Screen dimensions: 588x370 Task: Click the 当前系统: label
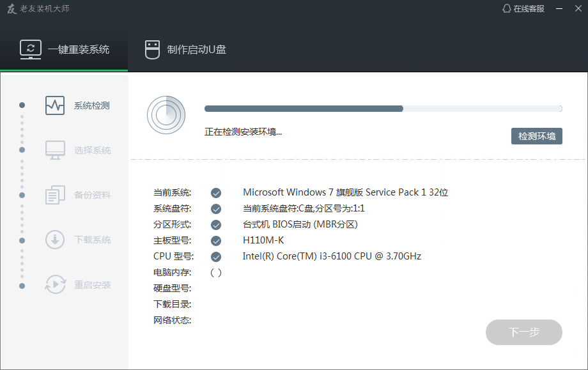tap(172, 193)
